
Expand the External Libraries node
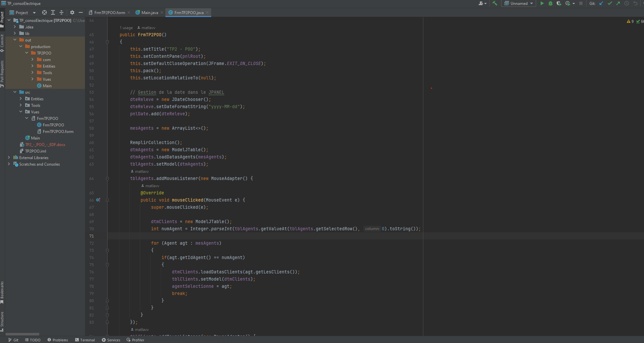coord(9,157)
